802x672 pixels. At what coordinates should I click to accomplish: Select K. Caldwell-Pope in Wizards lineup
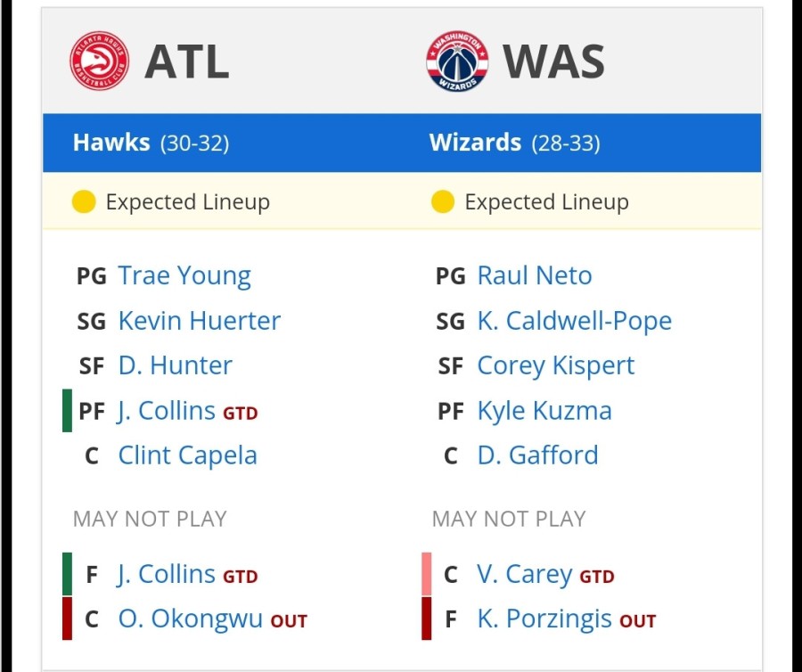pyautogui.click(x=575, y=321)
